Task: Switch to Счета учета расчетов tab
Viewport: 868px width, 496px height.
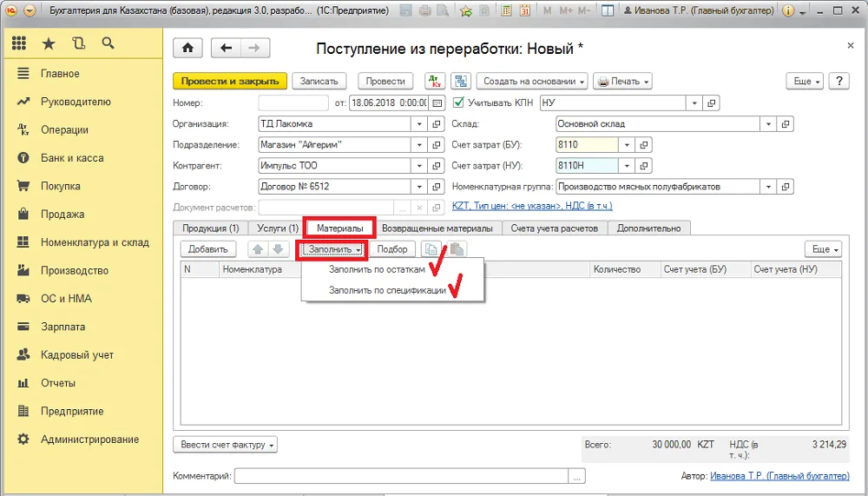Action: [554, 228]
